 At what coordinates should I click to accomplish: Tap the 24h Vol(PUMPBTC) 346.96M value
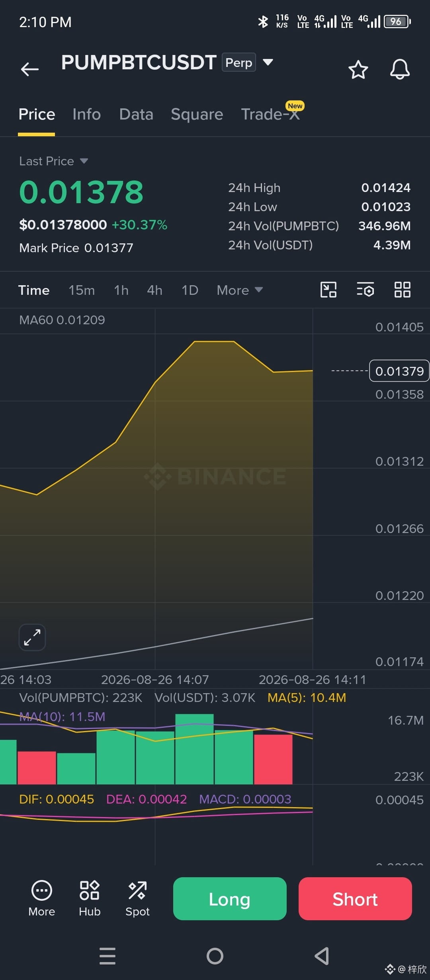click(384, 226)
